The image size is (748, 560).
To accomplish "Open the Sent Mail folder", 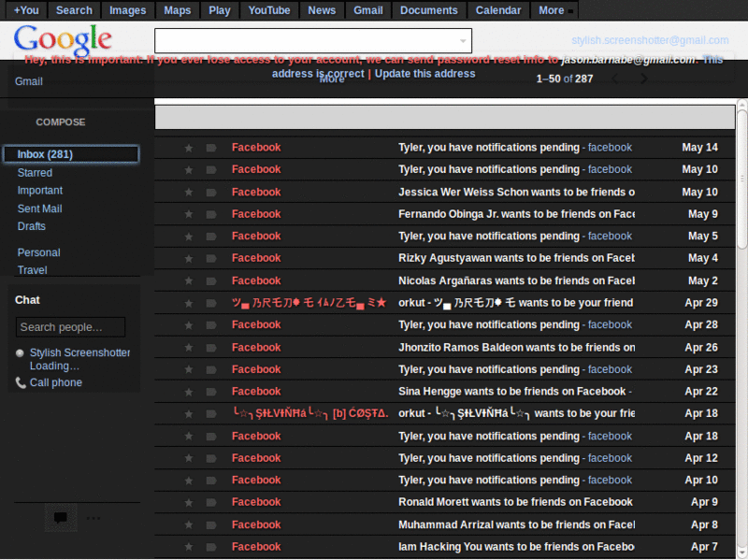I will click(x=39, y=208).
